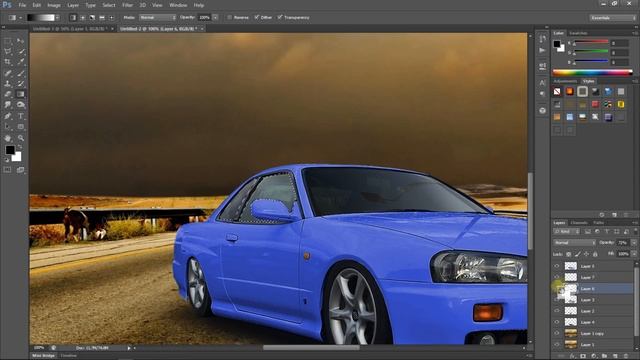This screenshot has height=360, width=640.
Task: Hide Layer 4 using its eye icon
Action: [x=557, y=322]
